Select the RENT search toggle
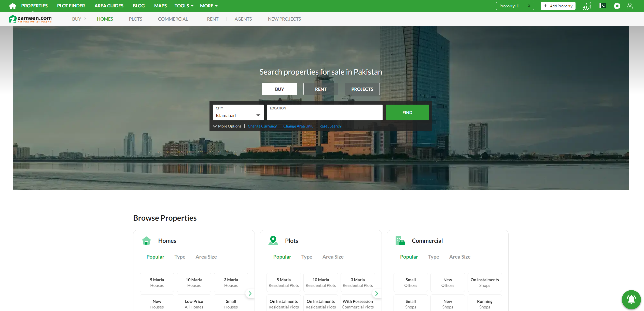The image size is (644, 311). pos(320,89)
